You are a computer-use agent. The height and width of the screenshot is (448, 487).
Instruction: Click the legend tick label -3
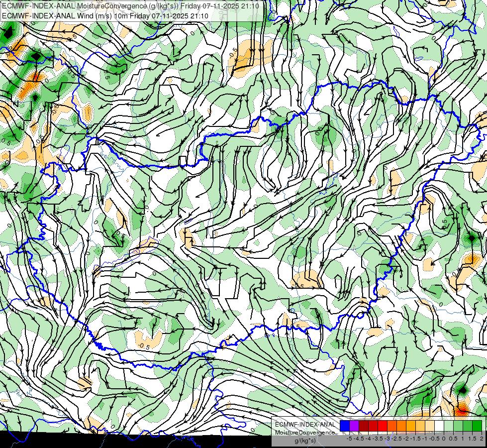pyautogui.click(x=388, y=439)
